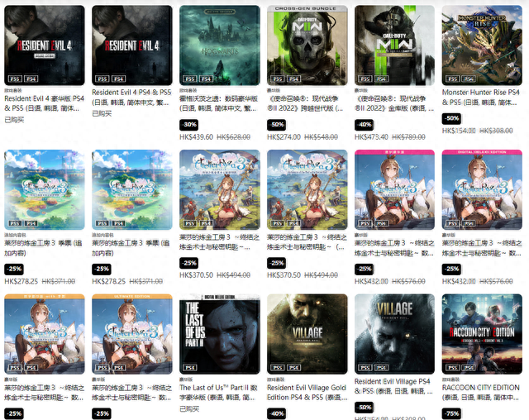
Task: Open 'Resident Evil Village Gold Edition' title link
Action: coord(307,393)
